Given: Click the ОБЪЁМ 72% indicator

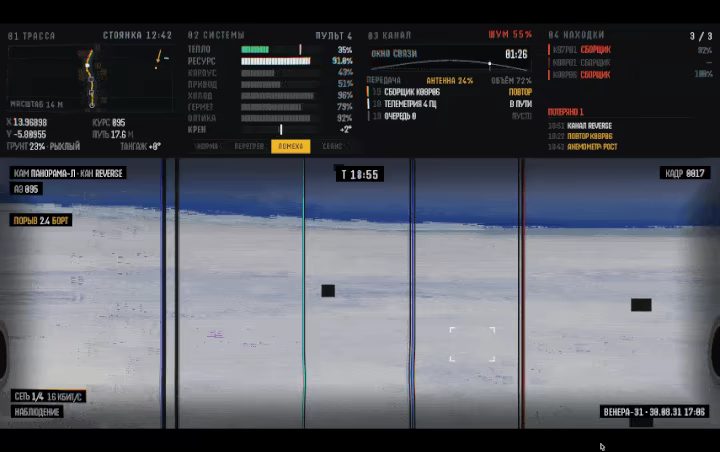Looking at the screenshot, I should [511, 80].
